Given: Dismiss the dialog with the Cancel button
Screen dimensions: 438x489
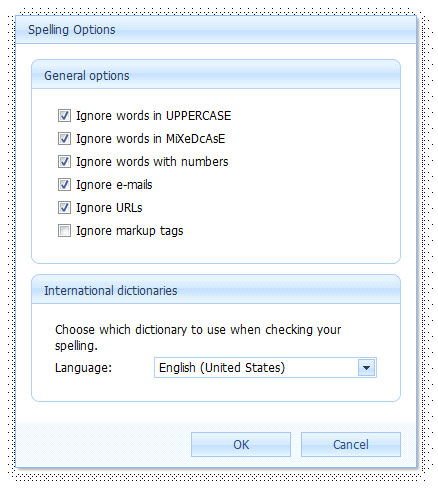Looking at the screenshot, I should coord(351,445).
